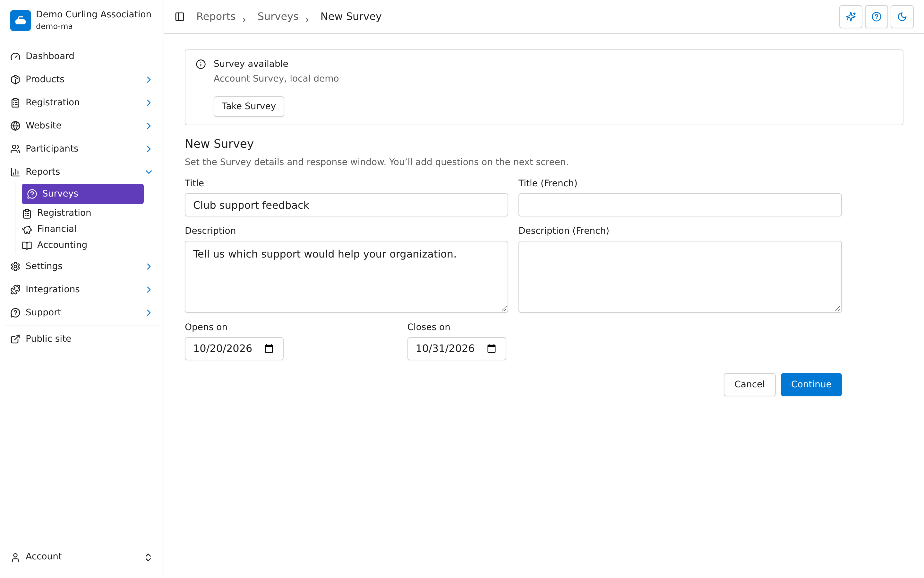Viewport: 924px width, 578px height.
Task: Click the blue Continue button
Action: (x=811, y=385)
